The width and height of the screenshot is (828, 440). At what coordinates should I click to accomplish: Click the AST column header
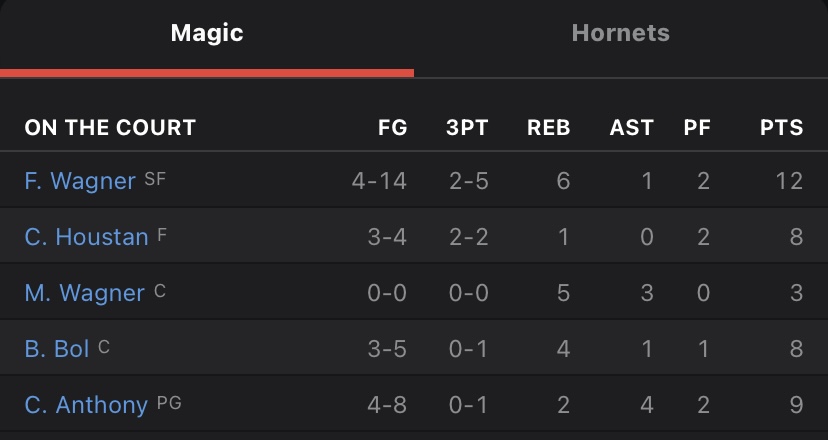(631, 128)
